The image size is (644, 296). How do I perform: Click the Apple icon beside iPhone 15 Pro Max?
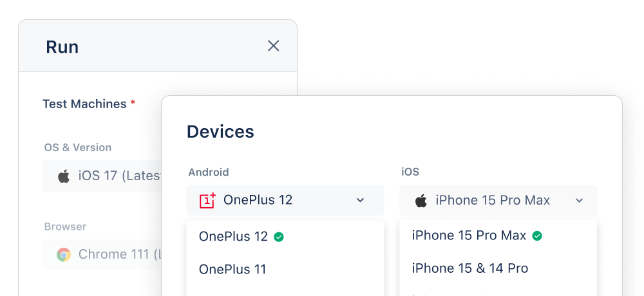tap(421, 201)
